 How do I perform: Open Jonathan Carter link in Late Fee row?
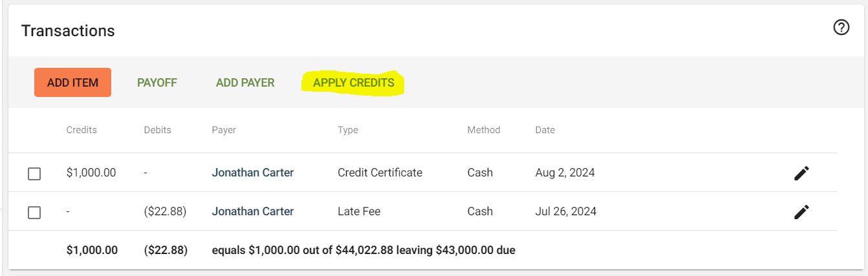pos(253,211)
